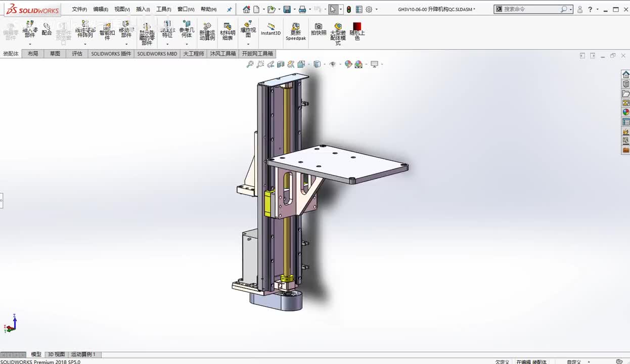Expand the Help question mark dropdown
Viewport: 630px width, 364px height.
click(x=598, y=10)
